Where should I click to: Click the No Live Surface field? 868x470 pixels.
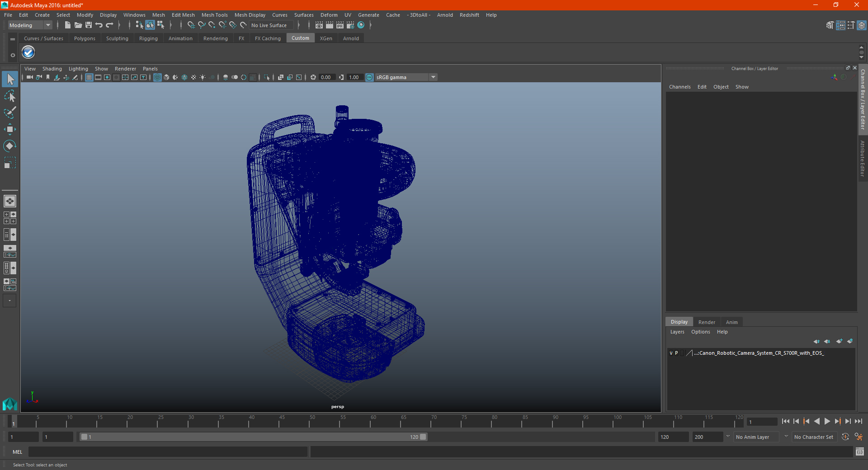[271, 25]
